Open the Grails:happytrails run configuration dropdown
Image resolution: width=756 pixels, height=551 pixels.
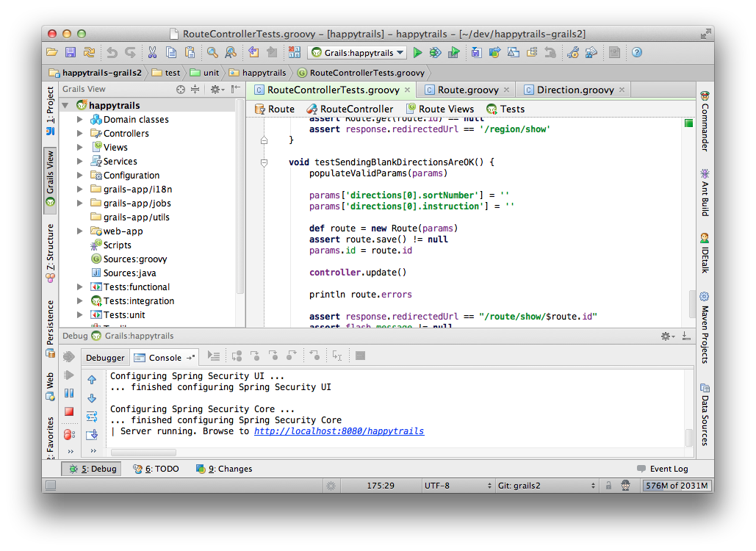tap(357, 52)
